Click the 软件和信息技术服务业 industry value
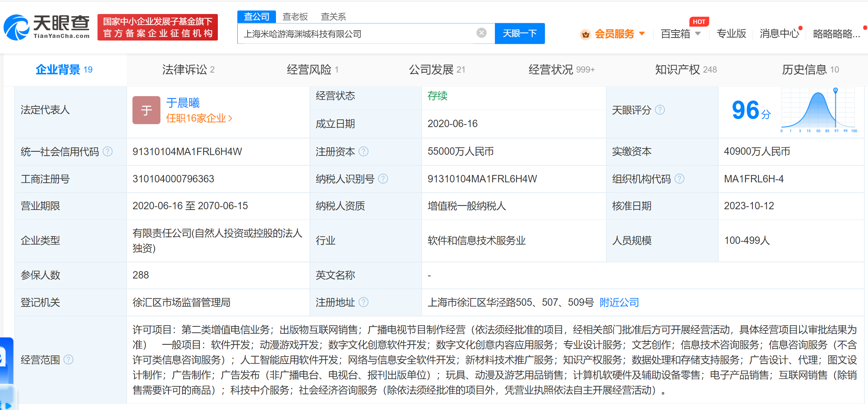Screen dimensions: 868x410 (x=476, y=241)
